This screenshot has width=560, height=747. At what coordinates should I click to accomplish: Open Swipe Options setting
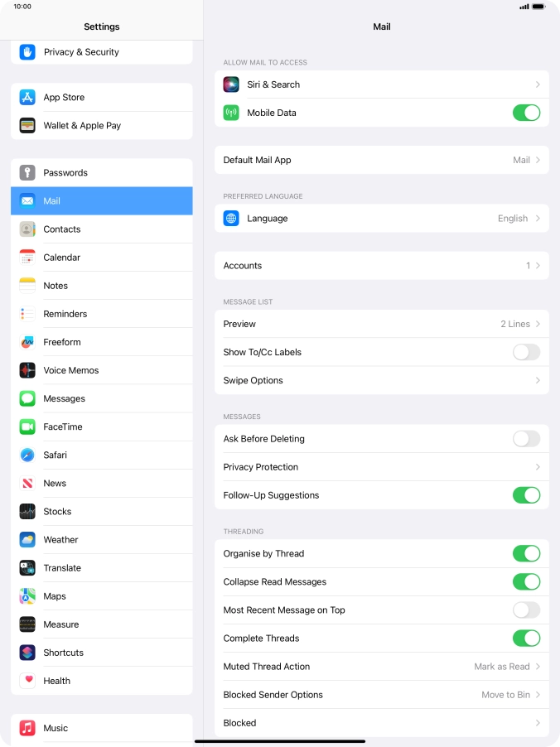pos(382,380)
